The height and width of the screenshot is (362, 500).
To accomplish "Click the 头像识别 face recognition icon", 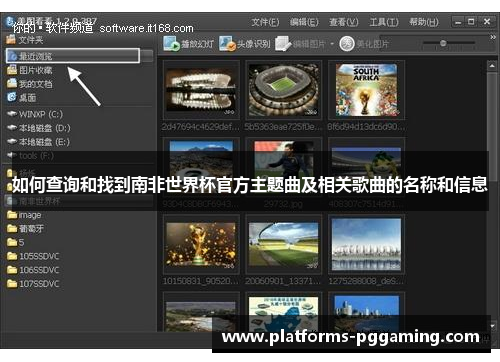I will [x=227, y=44].
